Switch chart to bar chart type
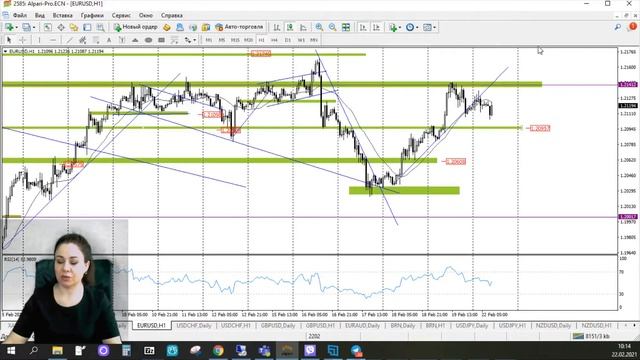640x360 pixels. coord(277,27)
